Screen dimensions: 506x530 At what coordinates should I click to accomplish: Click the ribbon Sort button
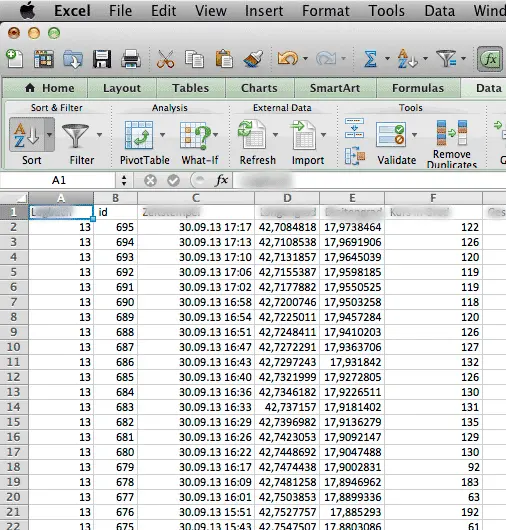point(27,135)
